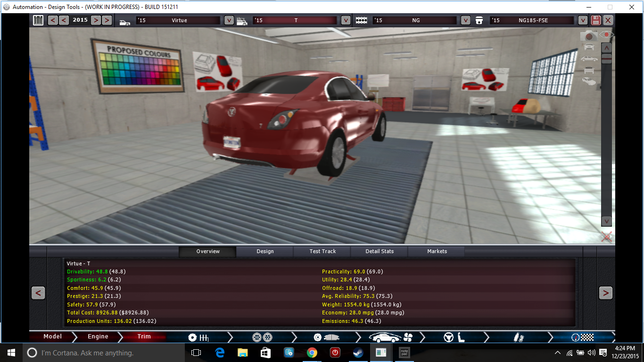The height and width of the screenshot is (362, 644).
Task: Jump back several years with first arrow
Action: (x=53, y=20)
